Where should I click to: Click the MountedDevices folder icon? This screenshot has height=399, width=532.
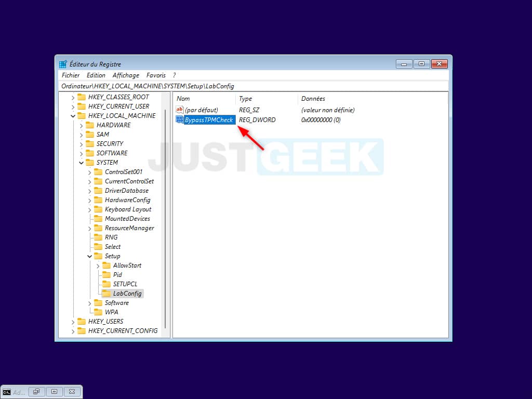[x=98, y=219]
